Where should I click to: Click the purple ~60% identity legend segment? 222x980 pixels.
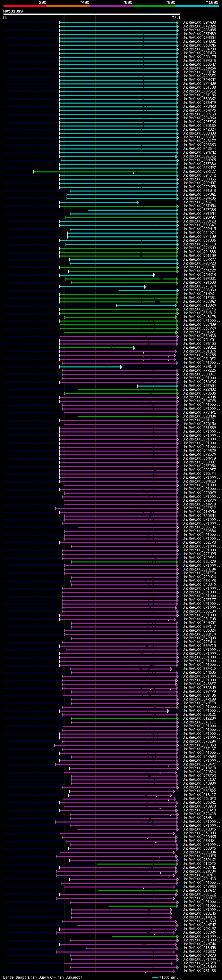point(111,6)
